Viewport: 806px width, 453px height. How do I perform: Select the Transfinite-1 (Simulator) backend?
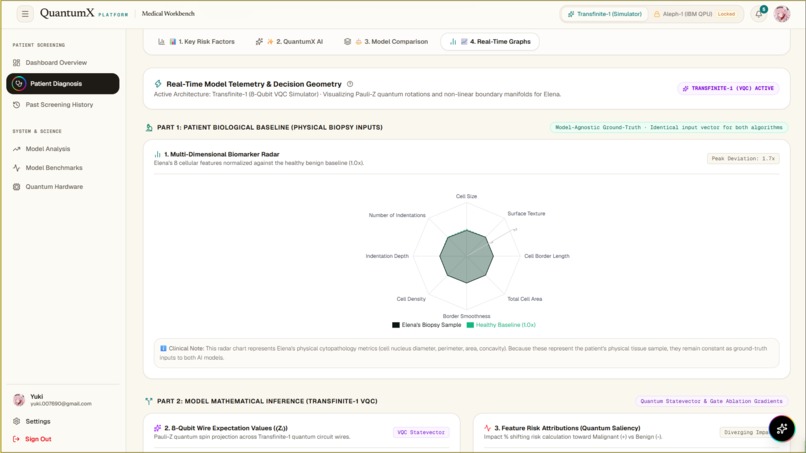point(604,14)
